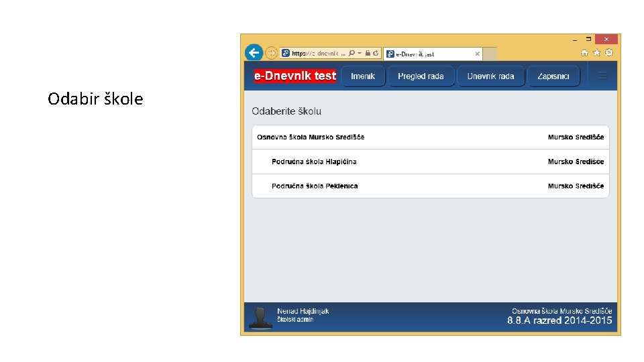Open the Pregled rada menu

421,76
